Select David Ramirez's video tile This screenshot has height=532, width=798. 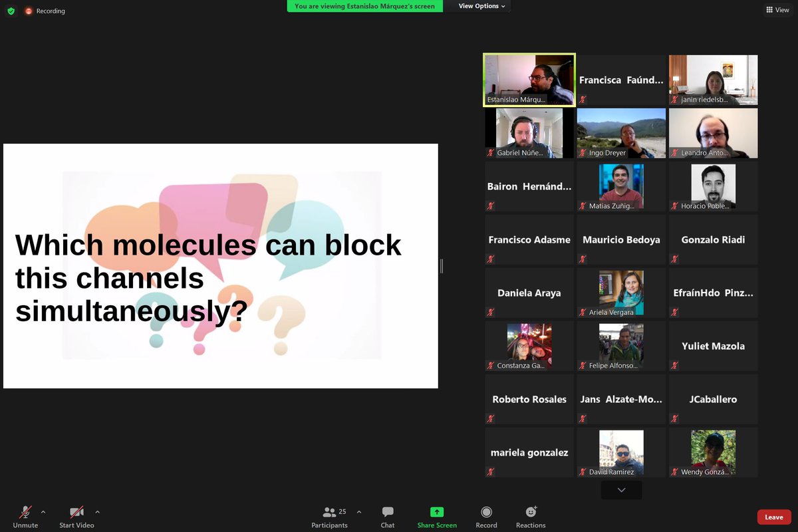click(x=621, y=452)
